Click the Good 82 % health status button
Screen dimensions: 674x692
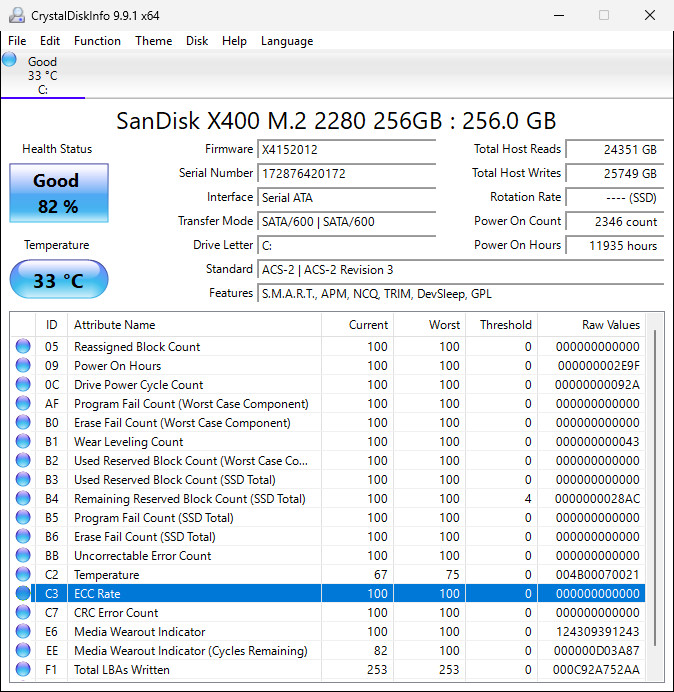59,193
